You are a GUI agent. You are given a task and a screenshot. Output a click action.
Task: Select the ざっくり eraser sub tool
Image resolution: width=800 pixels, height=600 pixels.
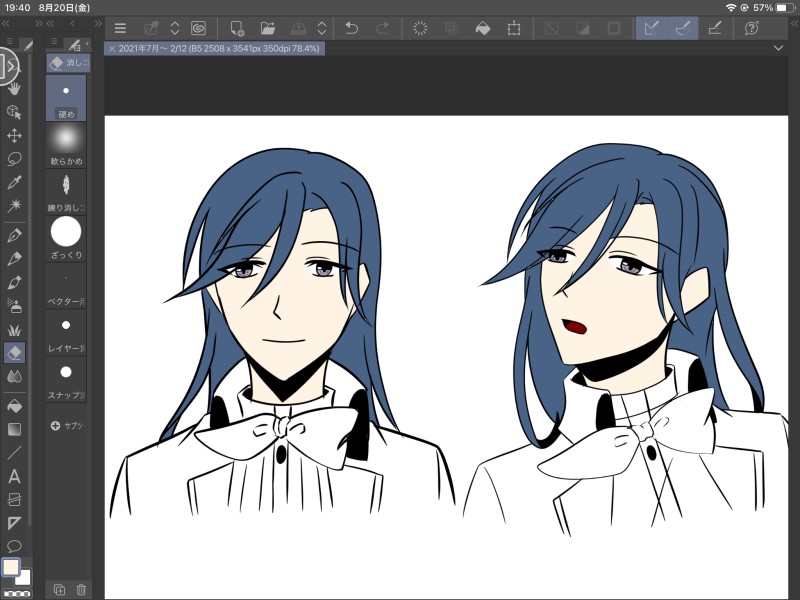66,239
